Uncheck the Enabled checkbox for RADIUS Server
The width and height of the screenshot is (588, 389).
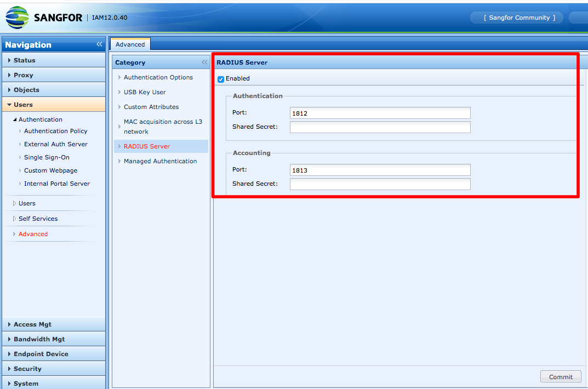pyautogui.click(x=221, y=79)
